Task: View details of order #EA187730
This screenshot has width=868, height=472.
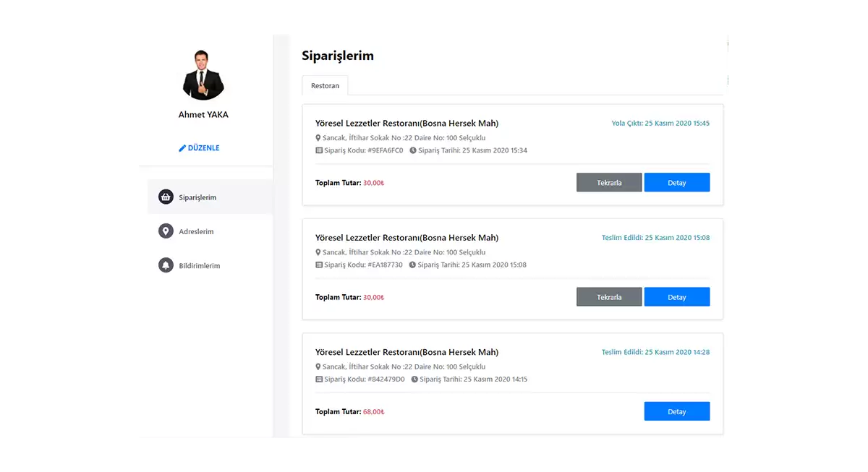Action: click(x=676, y=297)
